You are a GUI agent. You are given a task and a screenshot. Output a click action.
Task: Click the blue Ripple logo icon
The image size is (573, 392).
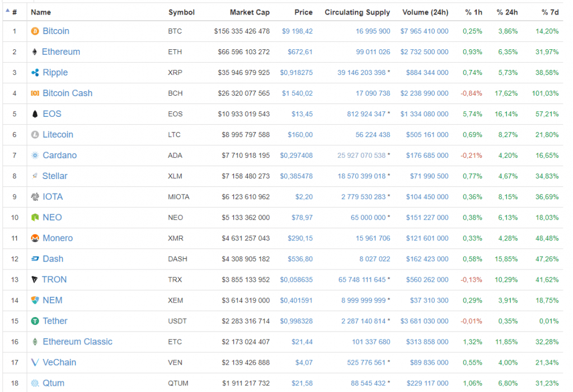point(35,73)
